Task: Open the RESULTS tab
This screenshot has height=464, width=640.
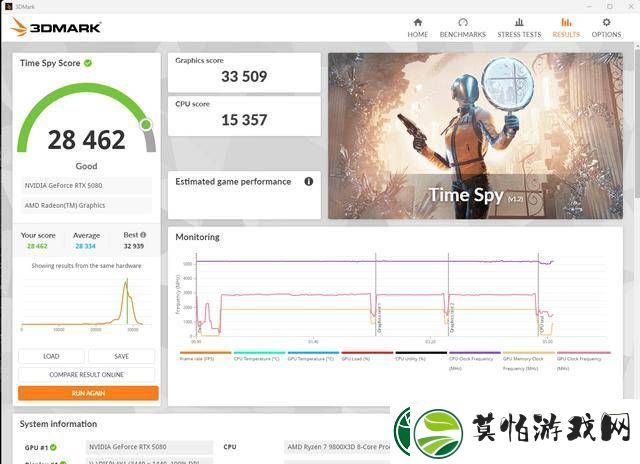Action: 566,28
